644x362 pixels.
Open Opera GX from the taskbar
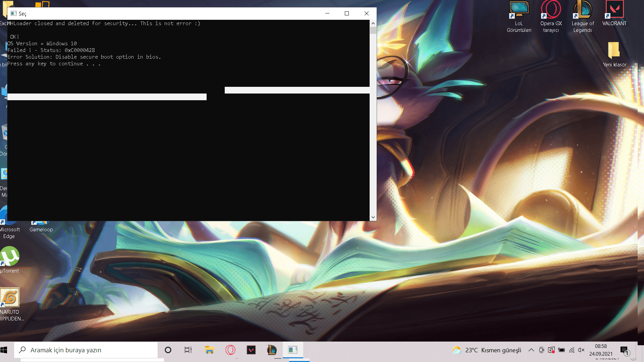(230, 350)
